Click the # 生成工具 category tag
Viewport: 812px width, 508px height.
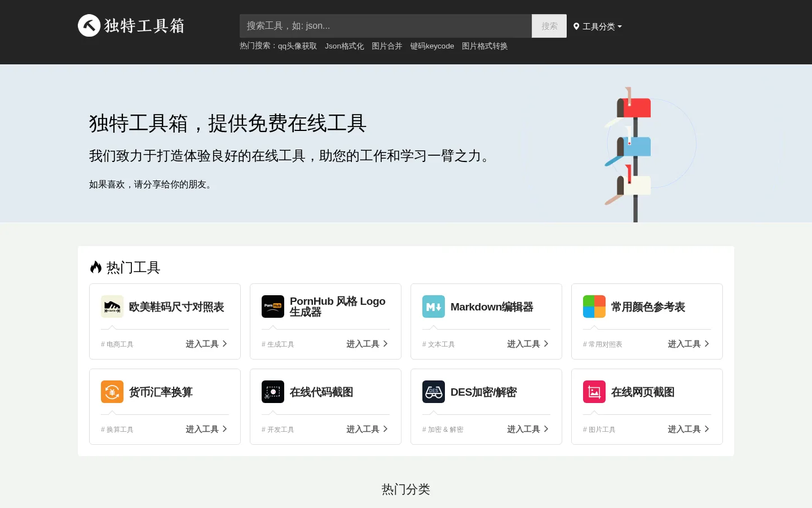tap(278, 344)
